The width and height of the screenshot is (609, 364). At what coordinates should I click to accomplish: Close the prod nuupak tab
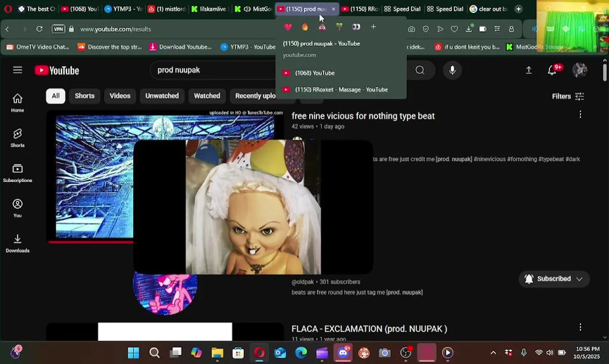point(333,9)
